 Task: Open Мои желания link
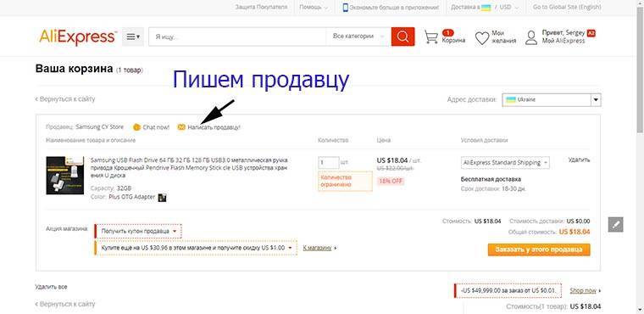click(504, 37)
